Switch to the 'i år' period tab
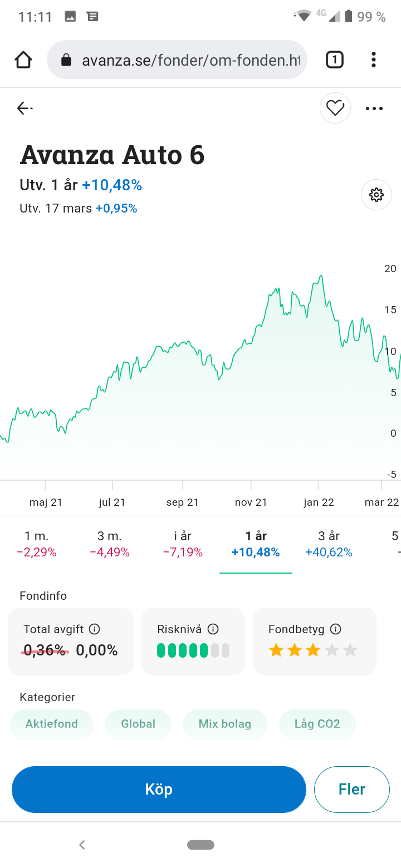Image resolution: width=401 pixels, height=868 pixels. [x=183, y=544]
